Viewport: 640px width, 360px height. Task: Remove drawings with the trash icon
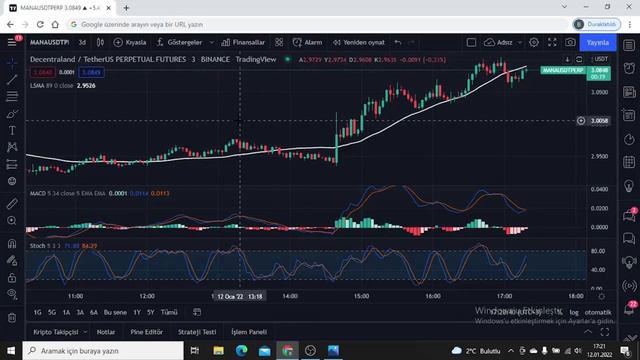point(12,318)
